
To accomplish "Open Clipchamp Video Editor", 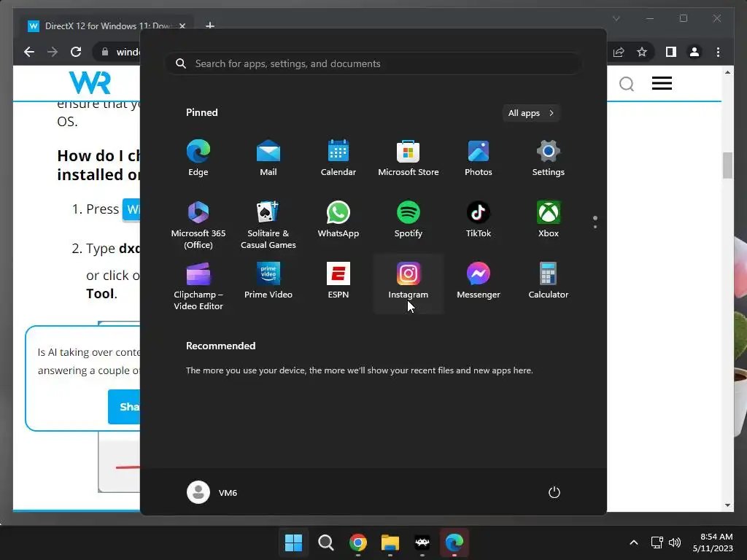I will point(198,286).
